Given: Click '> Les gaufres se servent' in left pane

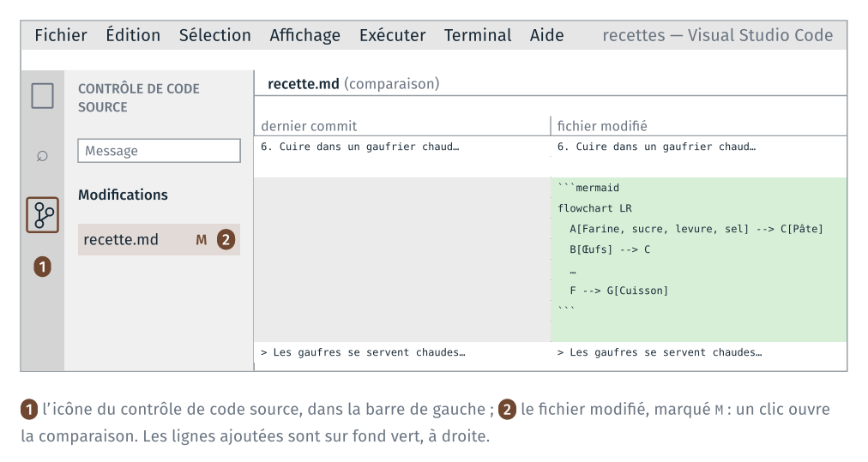Looking at the screenshot, I should tap(363, 352).
